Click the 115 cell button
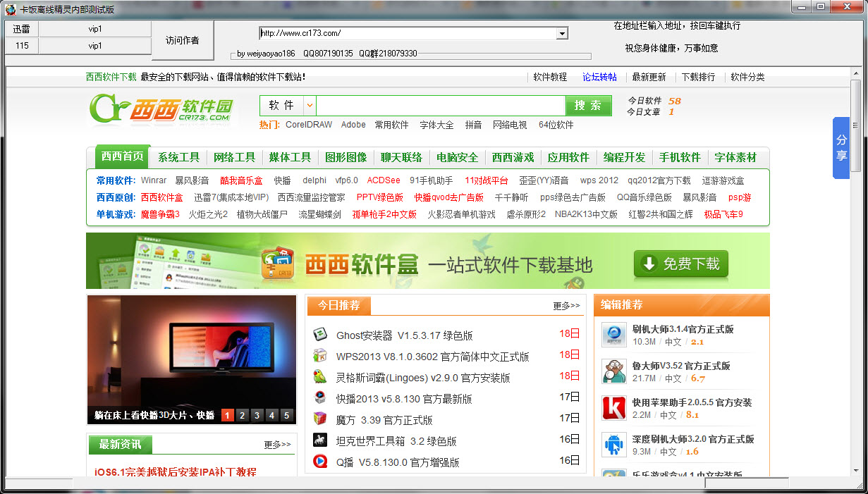The width and height of the screenshot is (868, 494). pos(22,46)
